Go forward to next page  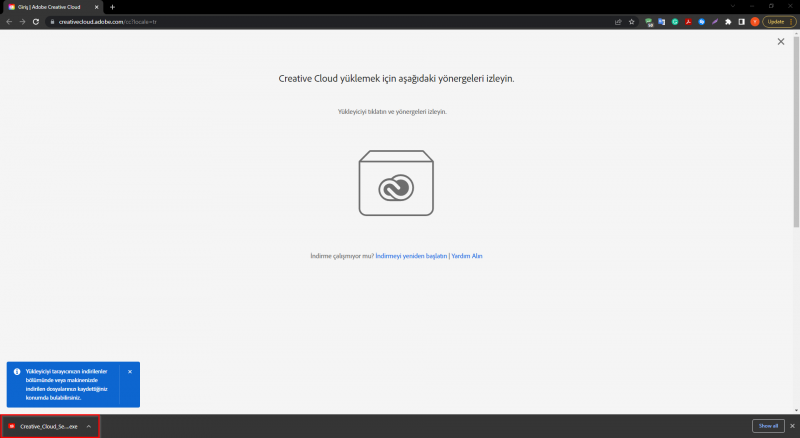22,22
